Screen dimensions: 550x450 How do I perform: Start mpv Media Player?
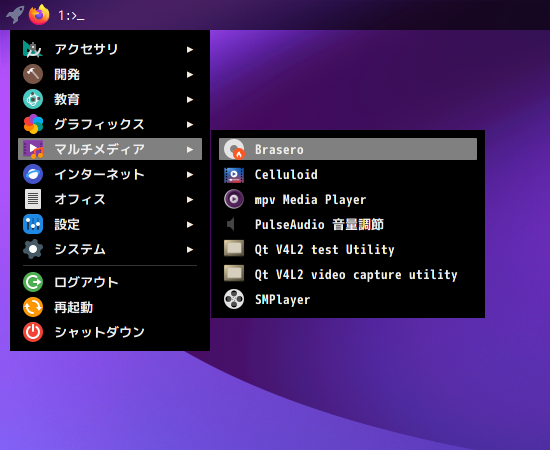tap(348, 199)
